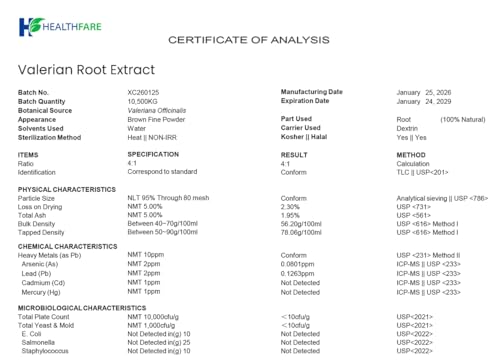This screenshot has width=500, height=361.
Task: Select Salmonella spec 'Not Detected in(g) 25'
Action: 159,342
